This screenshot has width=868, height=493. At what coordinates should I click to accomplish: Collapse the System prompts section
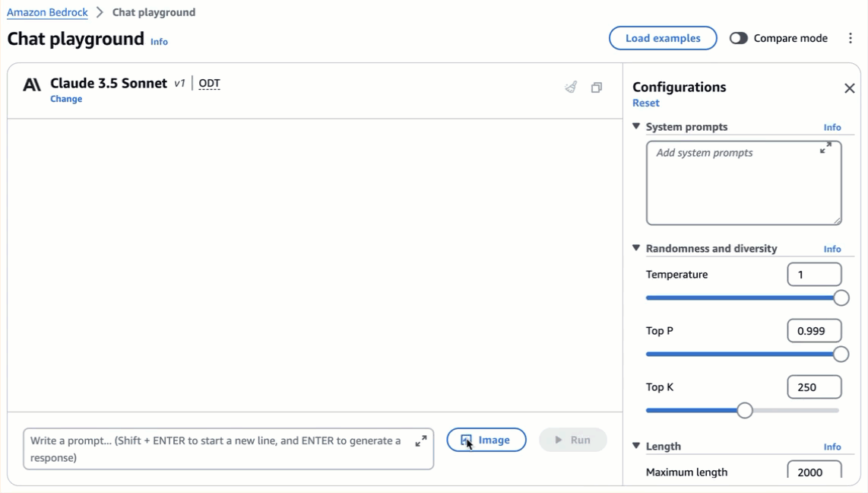coord(635,127)
